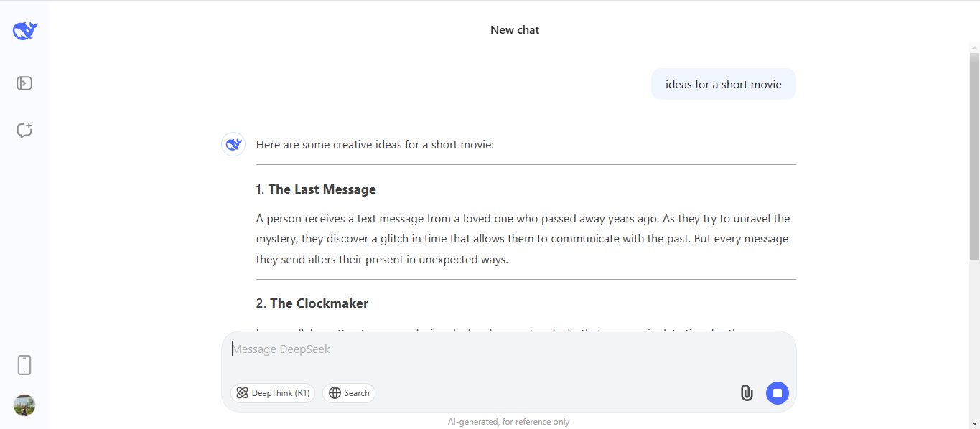This screenshot has height=429, width=980.
Task: Select the user message 'ideas for a short movie'
Action: [x=724, y=84]
